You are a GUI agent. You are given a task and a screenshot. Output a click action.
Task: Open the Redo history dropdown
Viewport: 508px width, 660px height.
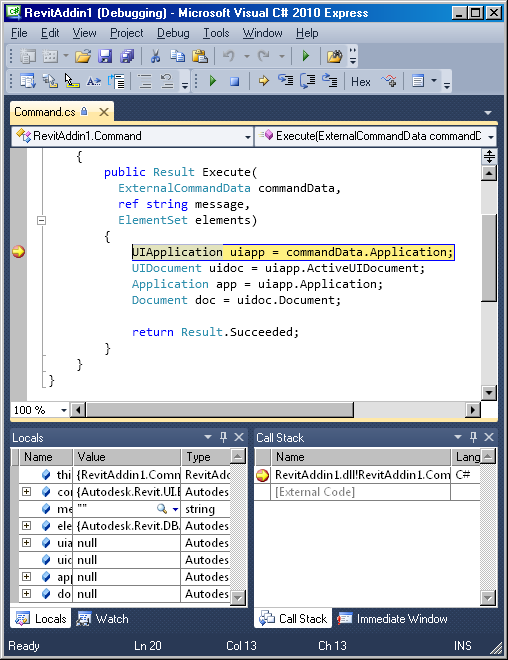282,56
